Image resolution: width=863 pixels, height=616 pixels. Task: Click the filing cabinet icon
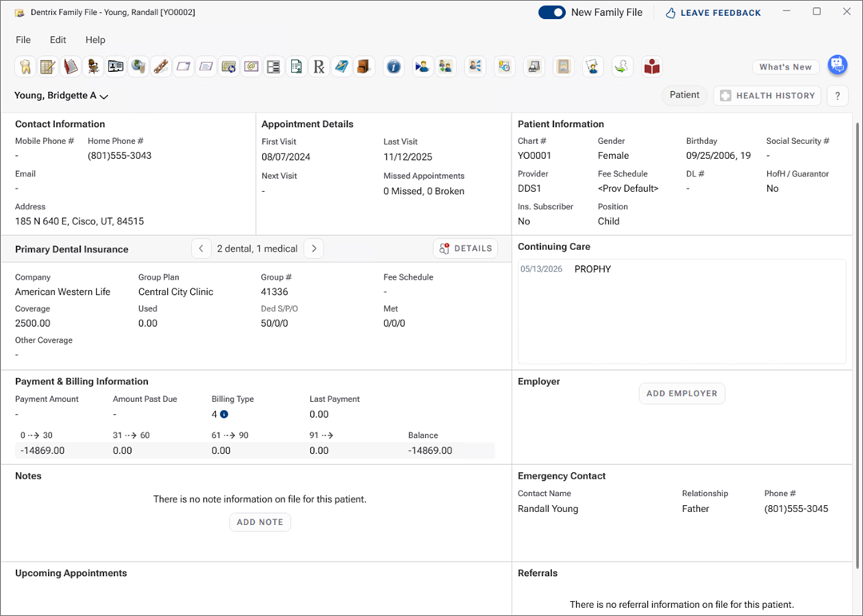(x=364, y=67)
